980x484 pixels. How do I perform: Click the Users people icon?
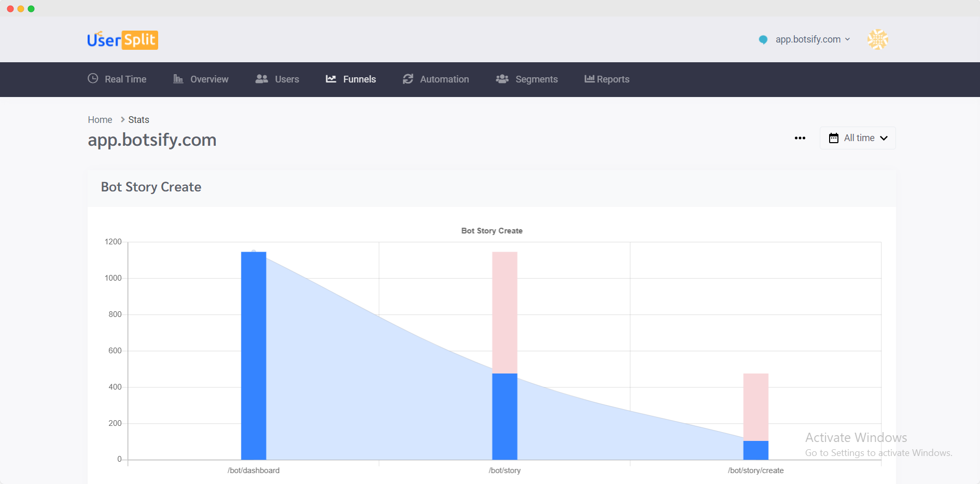(262, 79)
